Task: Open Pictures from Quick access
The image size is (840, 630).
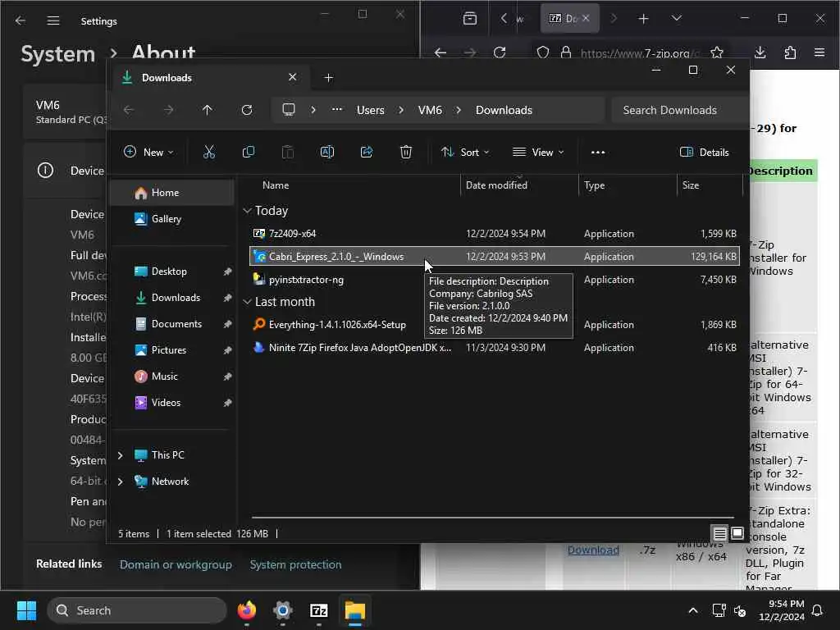Action: [x=171, y=349]
